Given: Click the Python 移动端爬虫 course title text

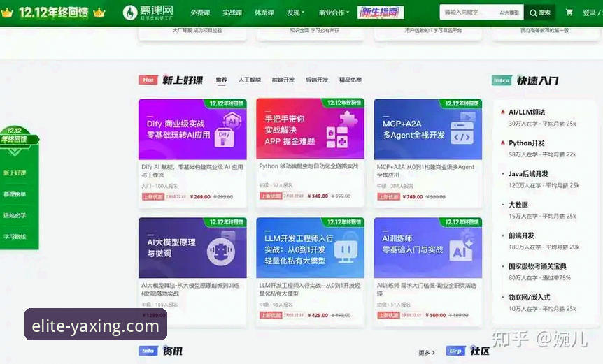Looking at the screenshot, I should click(308, 166).
